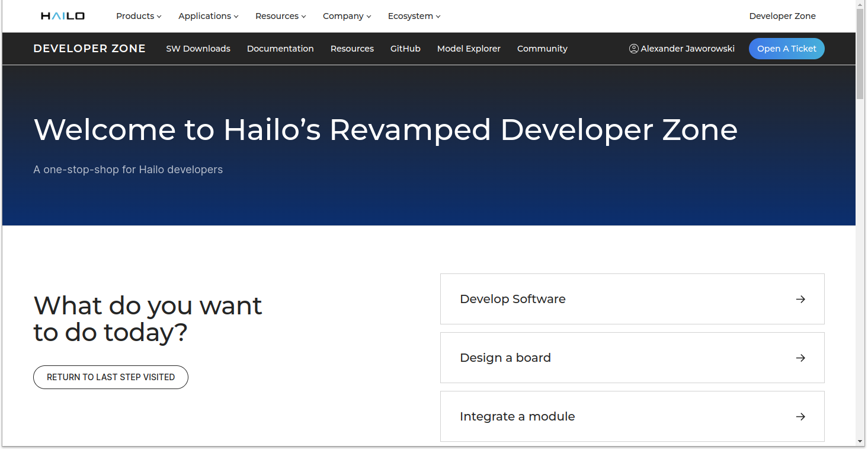Click the Hailo logo
The height and width of the screenshot is (449, 868).
63,16
